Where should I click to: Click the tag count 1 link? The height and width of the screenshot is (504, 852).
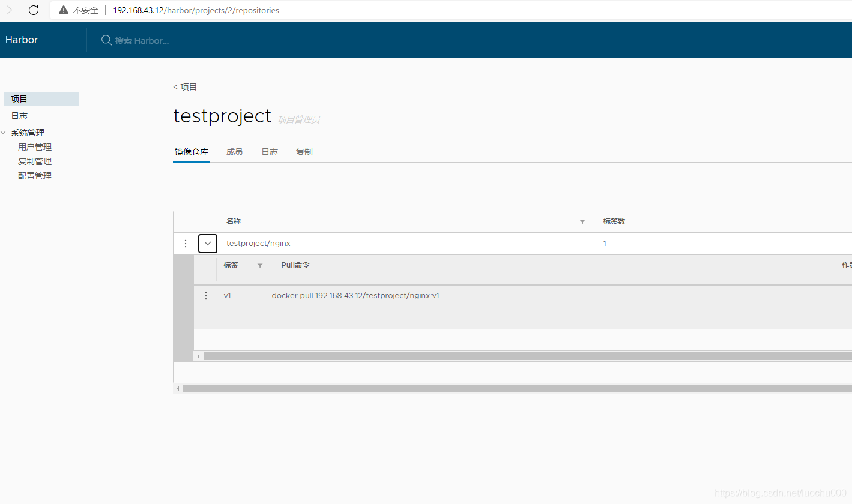pyautogui.click(x=605, y=244)
